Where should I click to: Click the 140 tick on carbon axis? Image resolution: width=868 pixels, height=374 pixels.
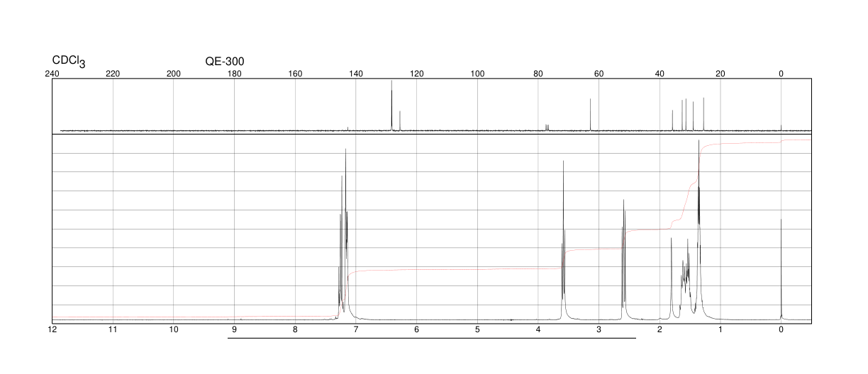click(x=356, y=74)
